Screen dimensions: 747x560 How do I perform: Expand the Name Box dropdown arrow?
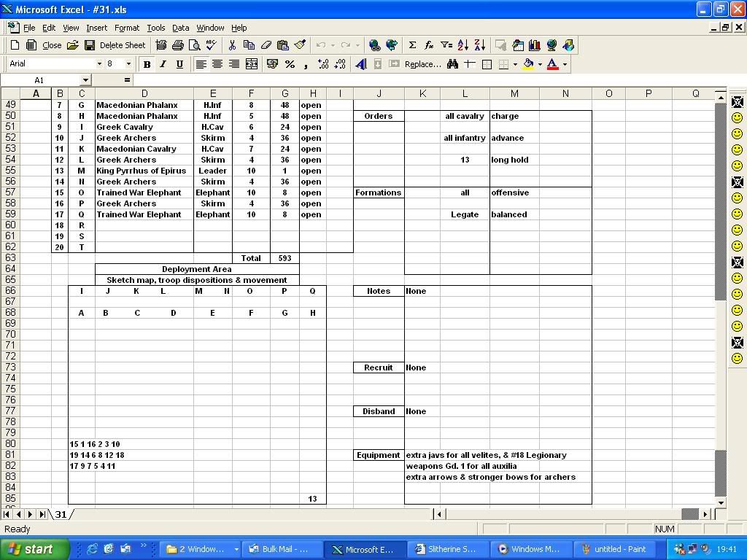click(85, 80)
